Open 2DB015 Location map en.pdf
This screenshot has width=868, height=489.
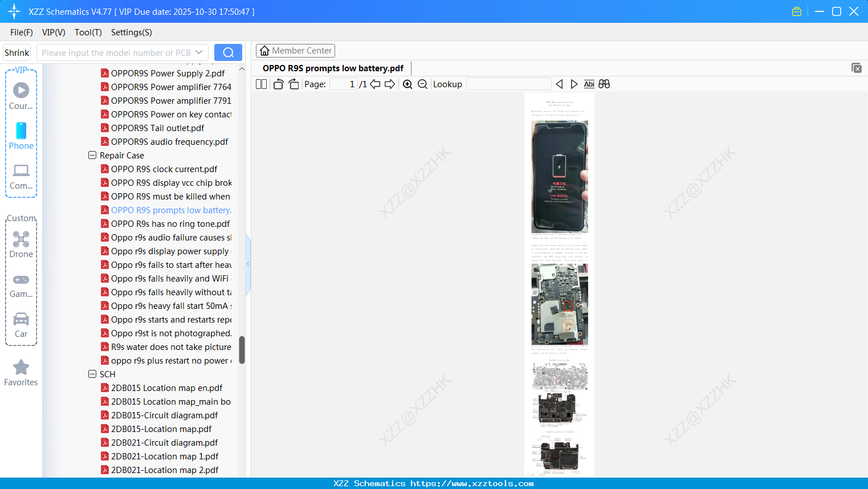[161, 388]
